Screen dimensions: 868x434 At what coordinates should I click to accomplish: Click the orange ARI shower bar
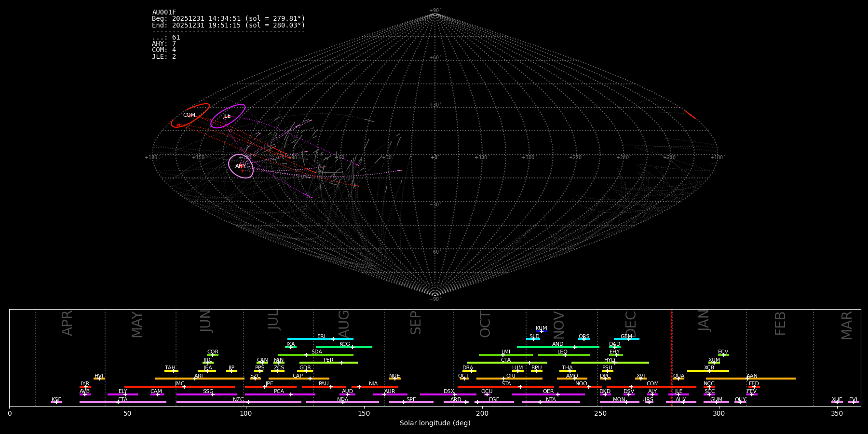[x=200, y=379]
